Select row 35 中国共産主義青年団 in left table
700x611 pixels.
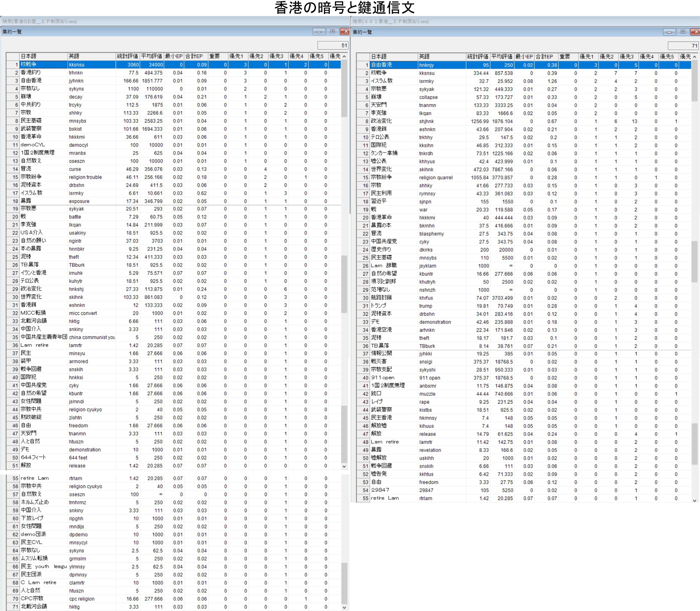[x=43, y=337]
